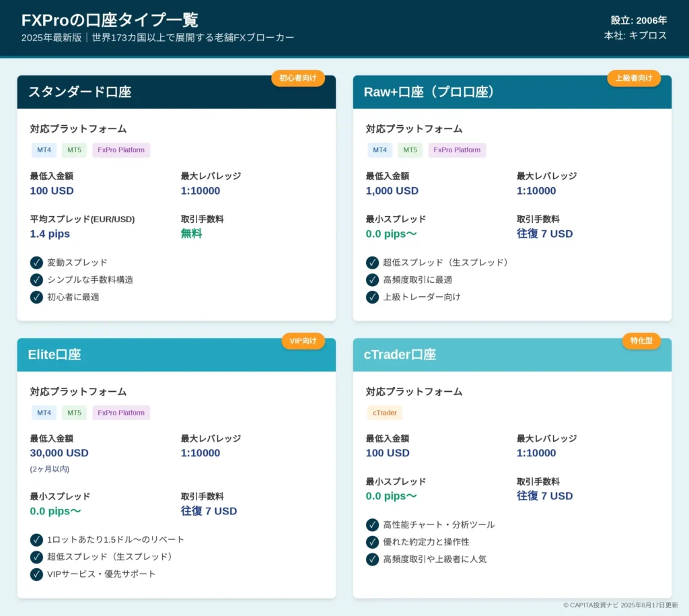Click the 1:10000 leverage value in Elite口座
Image resolution: width=689 pixels, height=616 pixels.
[201, 453]
